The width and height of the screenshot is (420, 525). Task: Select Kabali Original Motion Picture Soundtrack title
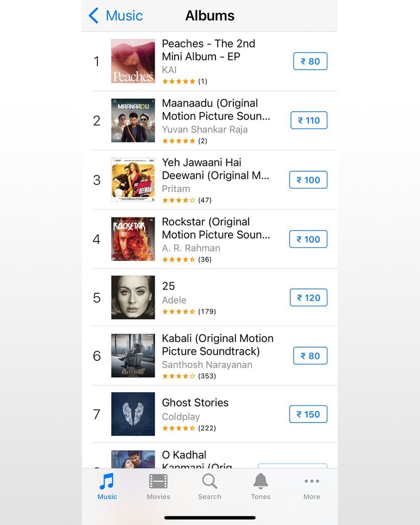pos(217,345)
